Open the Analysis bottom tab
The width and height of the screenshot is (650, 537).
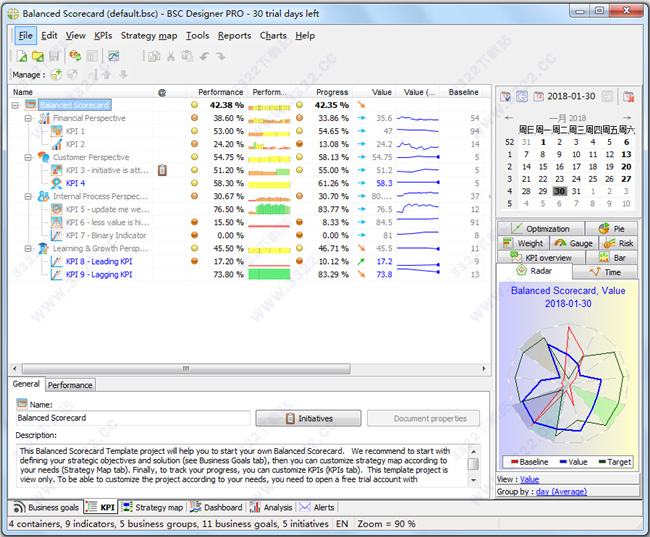tap(271, 508)
